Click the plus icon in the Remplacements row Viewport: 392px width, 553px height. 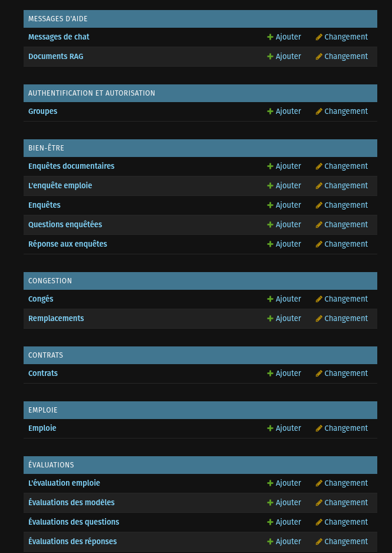(x=270, y=319)
